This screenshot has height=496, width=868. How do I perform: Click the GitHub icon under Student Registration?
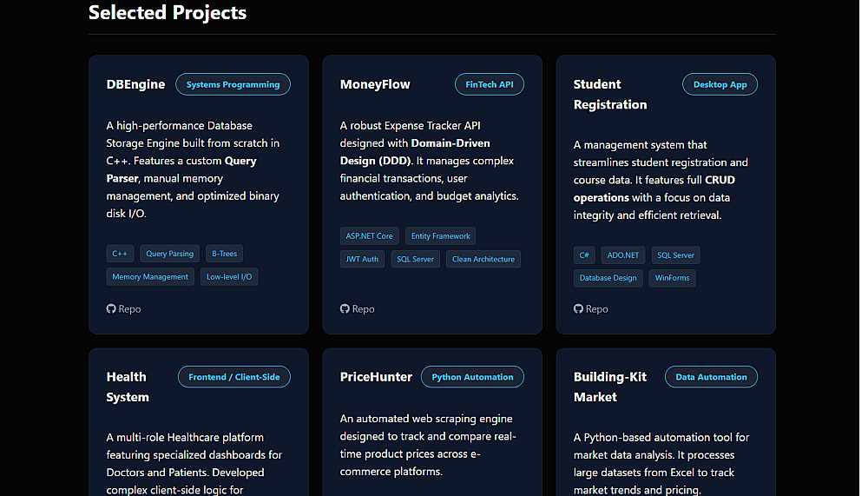point(578,309)
